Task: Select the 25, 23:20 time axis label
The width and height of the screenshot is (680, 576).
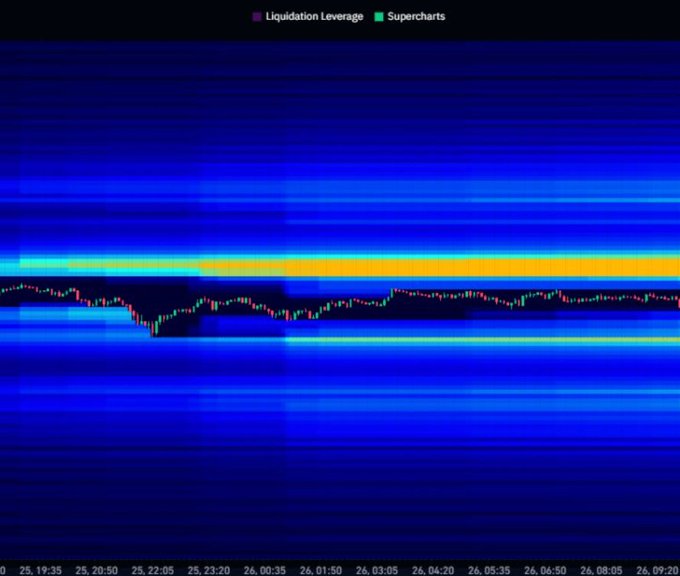Action: point(209,570)
